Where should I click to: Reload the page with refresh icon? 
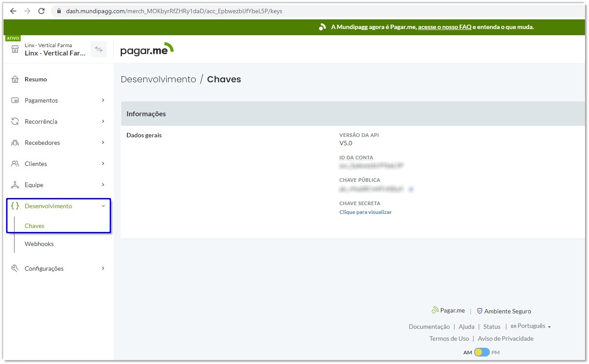(41, 11)
